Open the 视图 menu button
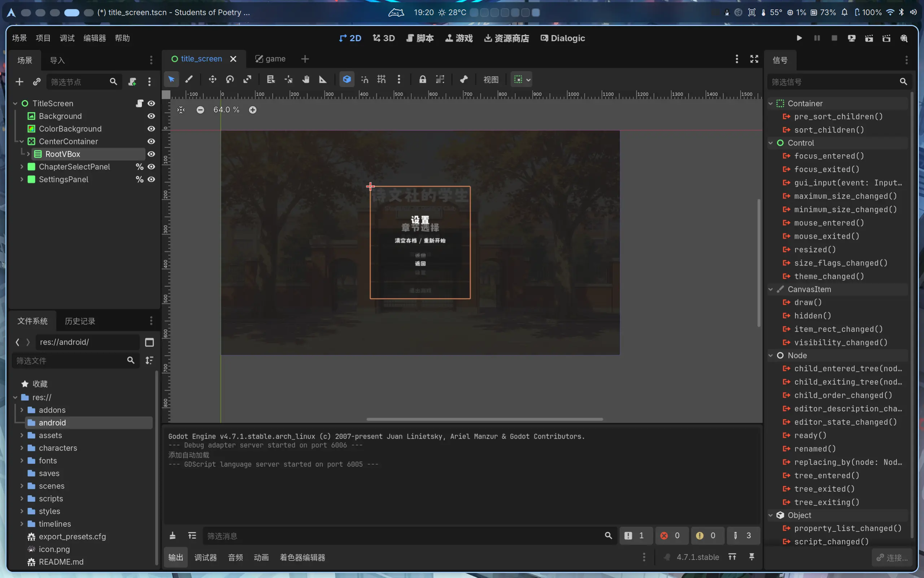 [x=491, y=79]
